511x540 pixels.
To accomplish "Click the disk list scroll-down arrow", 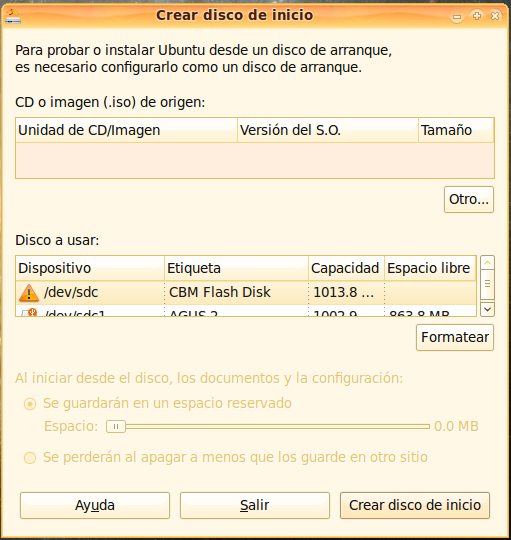I will (x=487, y=309).
